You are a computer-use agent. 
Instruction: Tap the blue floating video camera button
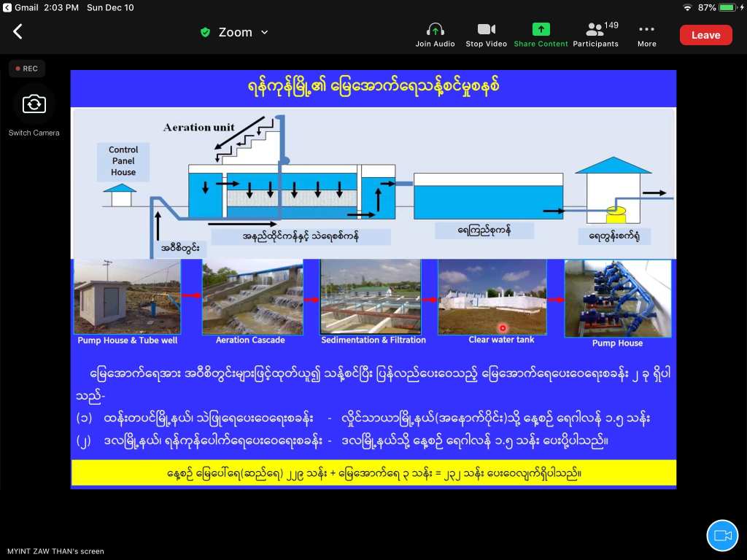722,535
